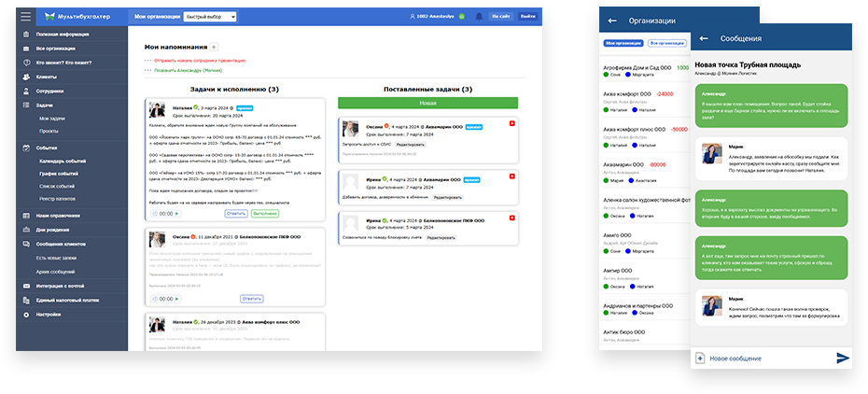Open the hamburger menu in the header

25,17
